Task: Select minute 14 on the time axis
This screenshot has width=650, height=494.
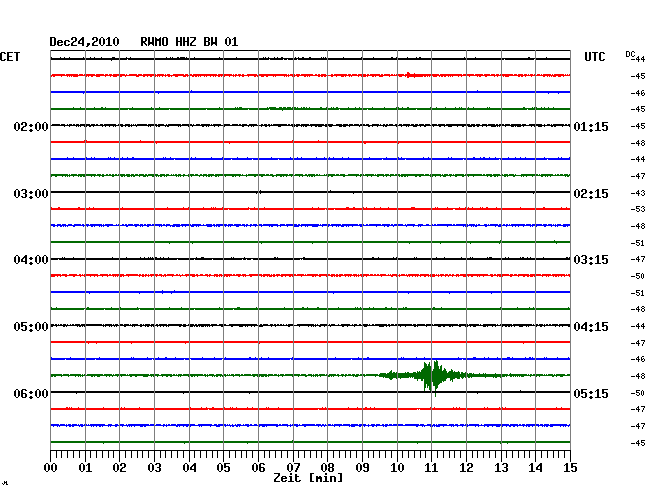Action: click(x=535, y=467)
